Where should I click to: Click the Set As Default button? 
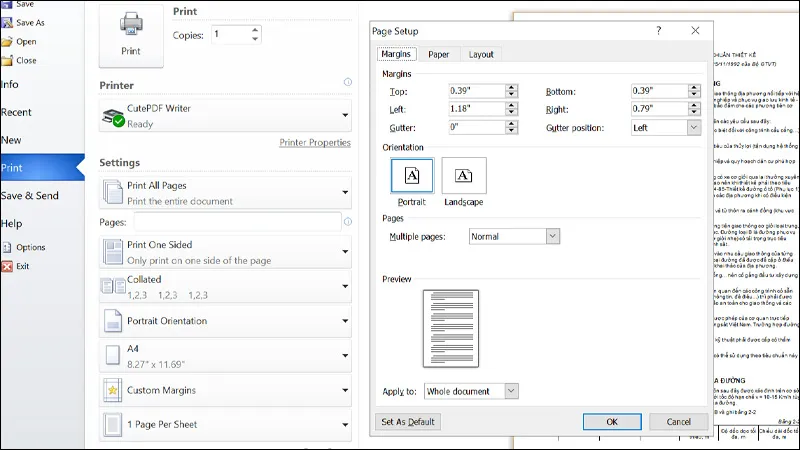408,422
